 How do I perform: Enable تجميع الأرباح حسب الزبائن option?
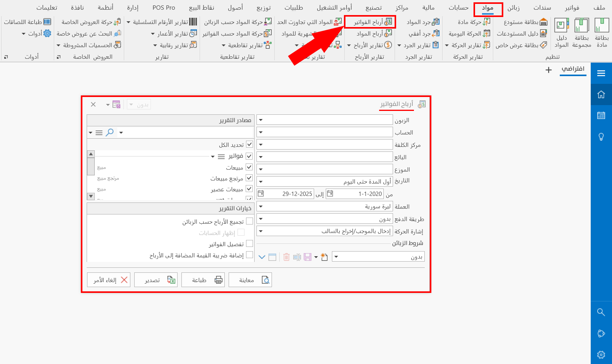[250, 221]
